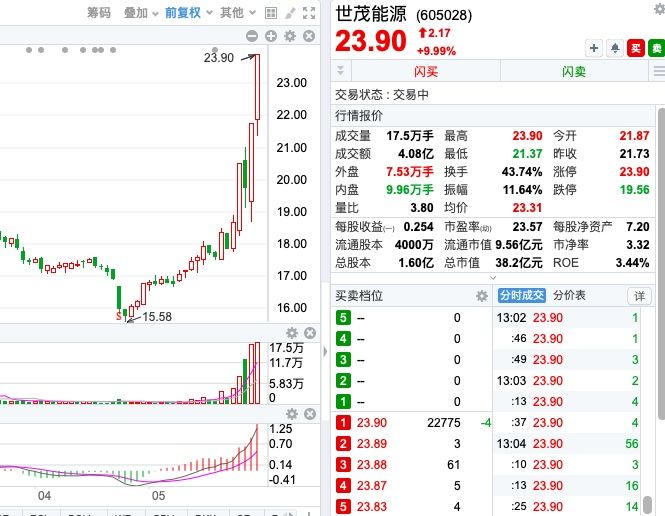This screenshot has height=516, width=665.
Task: Collapse the side panel with the divider arrow
Action: coord(325,351)
